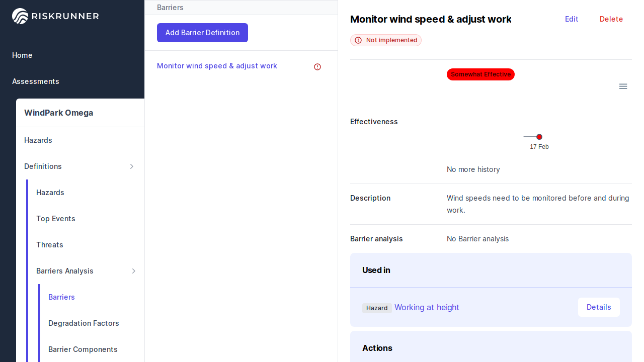This screenshot has height=362, width=644.
Task: Open Degradation Factors
Action: 84,323
